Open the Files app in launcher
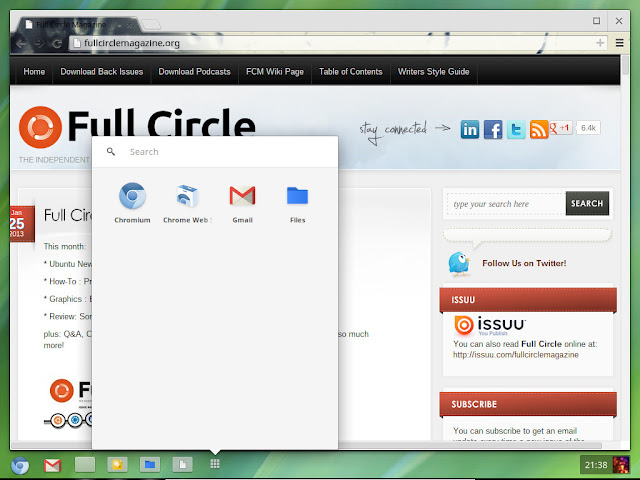640x480 pixels. pyautogui.click(x=298, y=203)
